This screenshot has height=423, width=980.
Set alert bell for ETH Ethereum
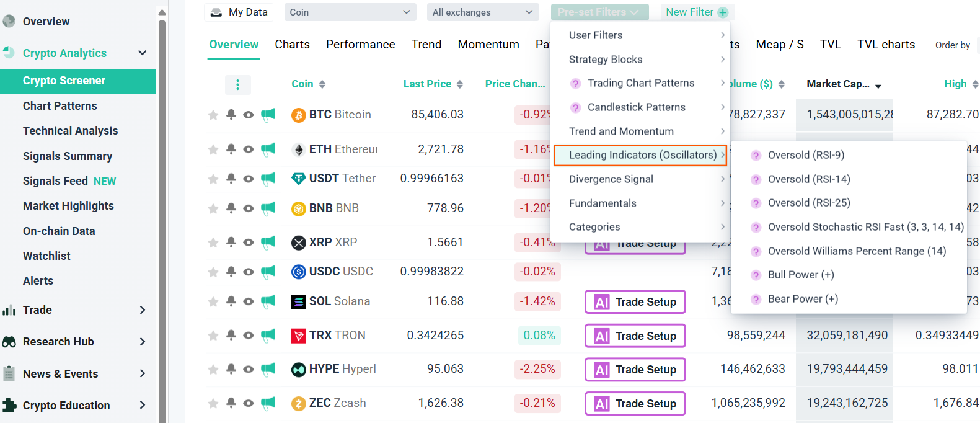coord(231,149)
